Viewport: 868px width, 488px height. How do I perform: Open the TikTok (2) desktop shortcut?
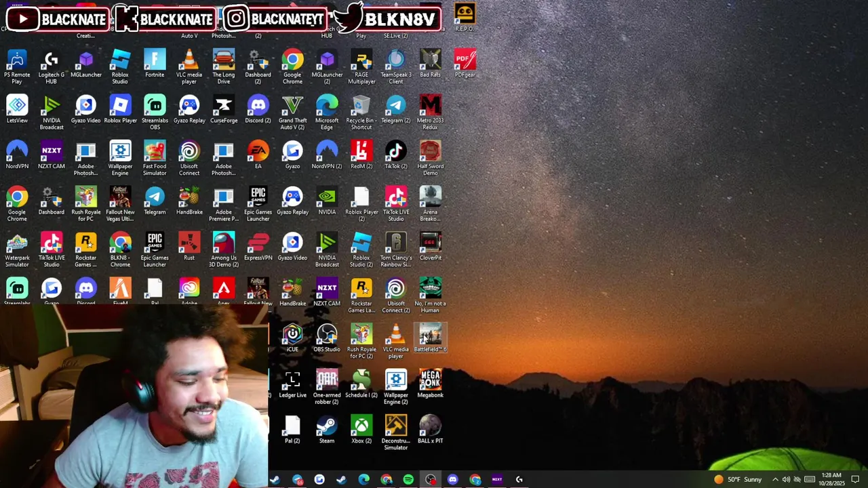pos(396,155)
